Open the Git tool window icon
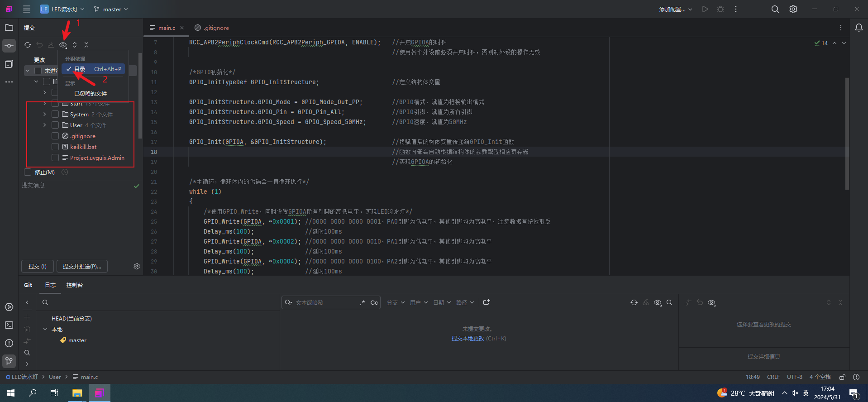This screenshot has width=868, height=402. (9, 361)
